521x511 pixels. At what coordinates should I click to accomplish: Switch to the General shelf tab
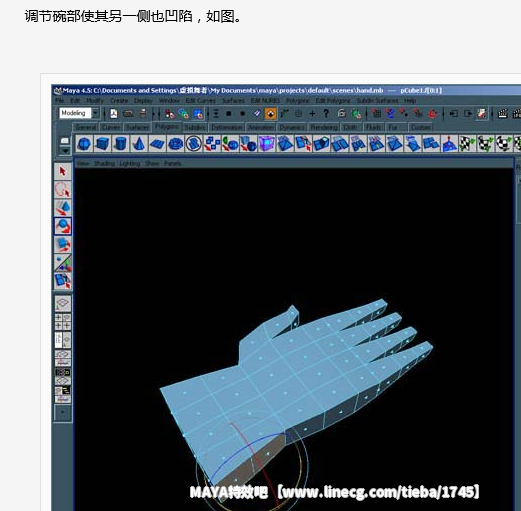pos(86,127)
